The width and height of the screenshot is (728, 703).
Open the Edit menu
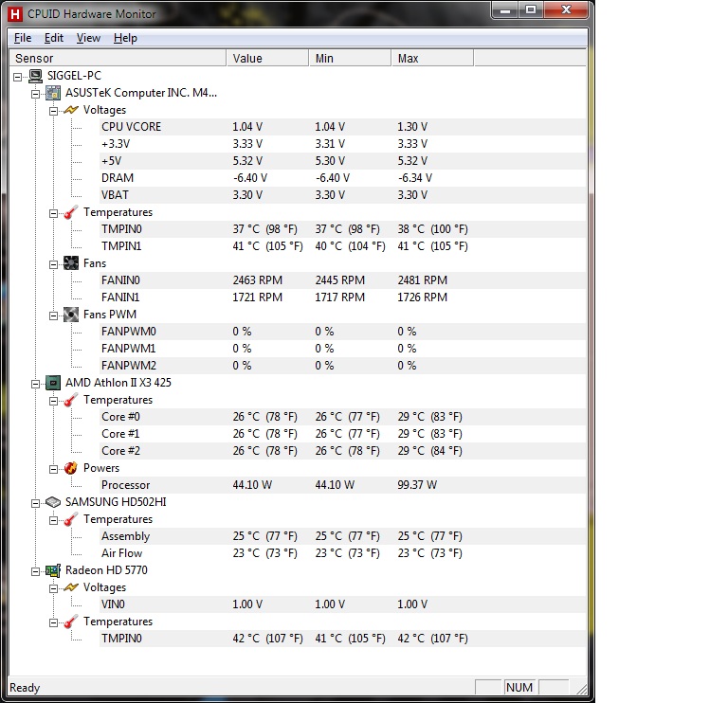coord(54,38)
